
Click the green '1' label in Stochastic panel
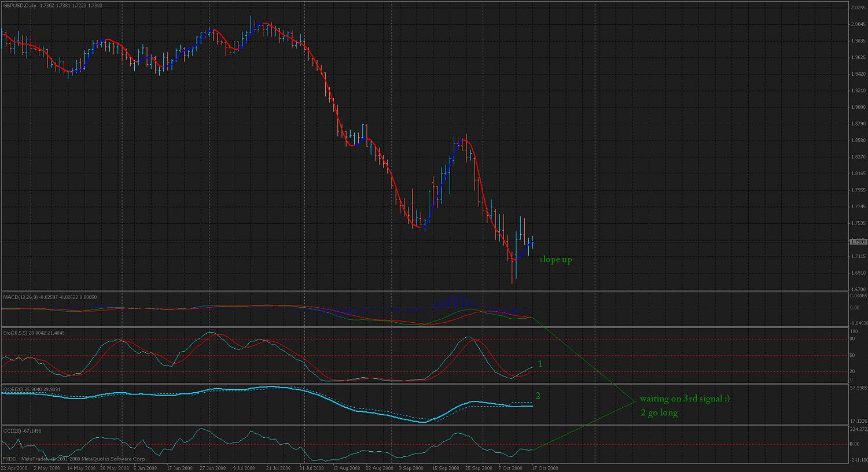click(540, 364)
